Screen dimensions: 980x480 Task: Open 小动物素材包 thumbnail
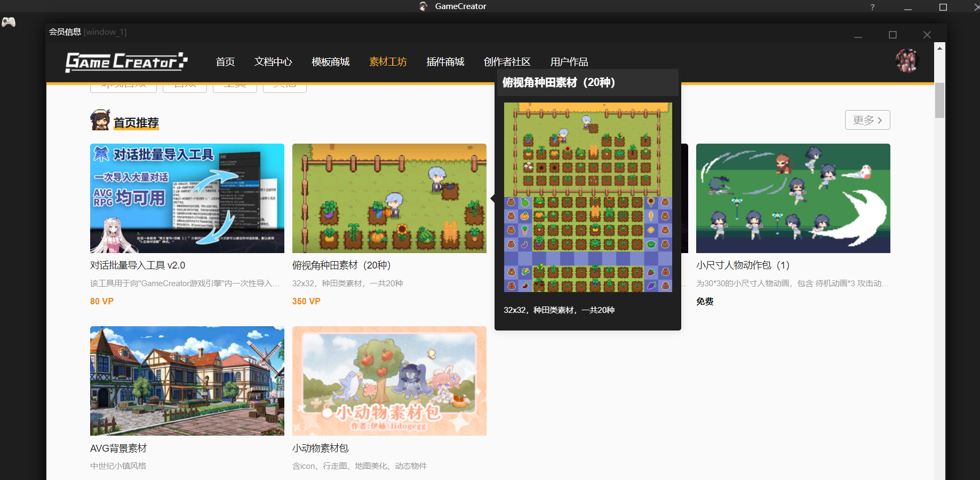389,381
